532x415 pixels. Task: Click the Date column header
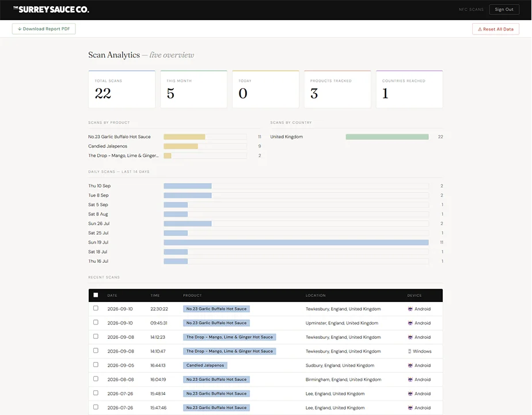tap(112, 296)
